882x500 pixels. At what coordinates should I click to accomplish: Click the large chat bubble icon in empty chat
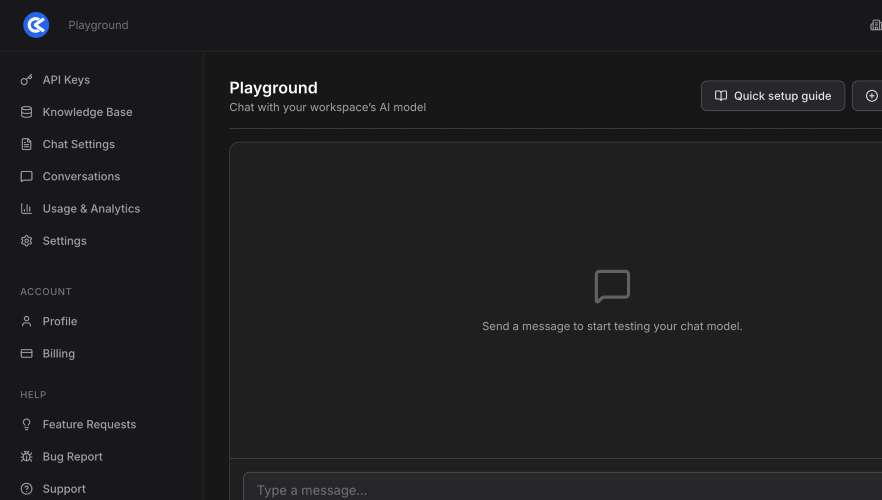pyautogui.click(x=612, y=286)
